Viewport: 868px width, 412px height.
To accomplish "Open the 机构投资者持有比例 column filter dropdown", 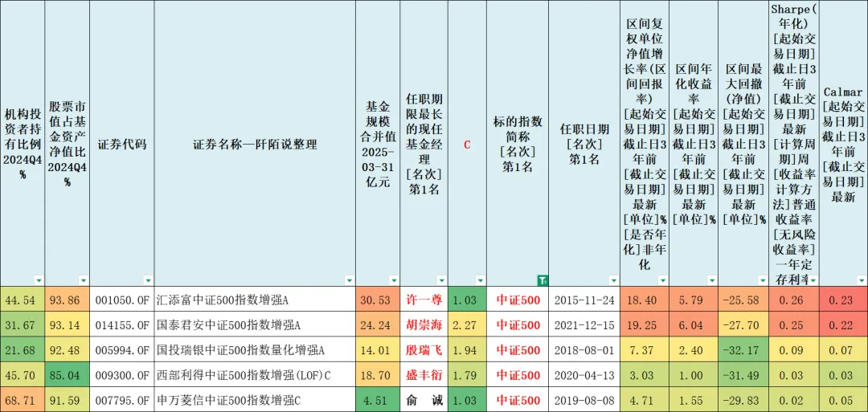I will [38, 279].
